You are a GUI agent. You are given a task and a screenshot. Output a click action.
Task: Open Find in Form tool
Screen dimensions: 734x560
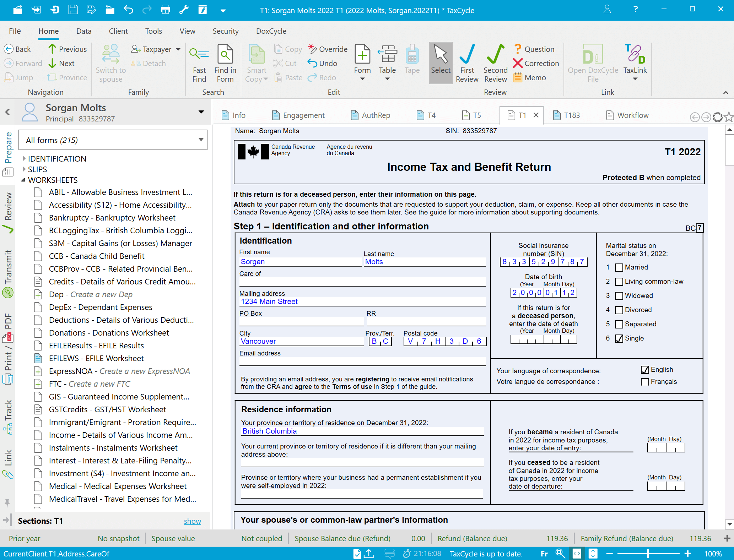tap(225, 63)
